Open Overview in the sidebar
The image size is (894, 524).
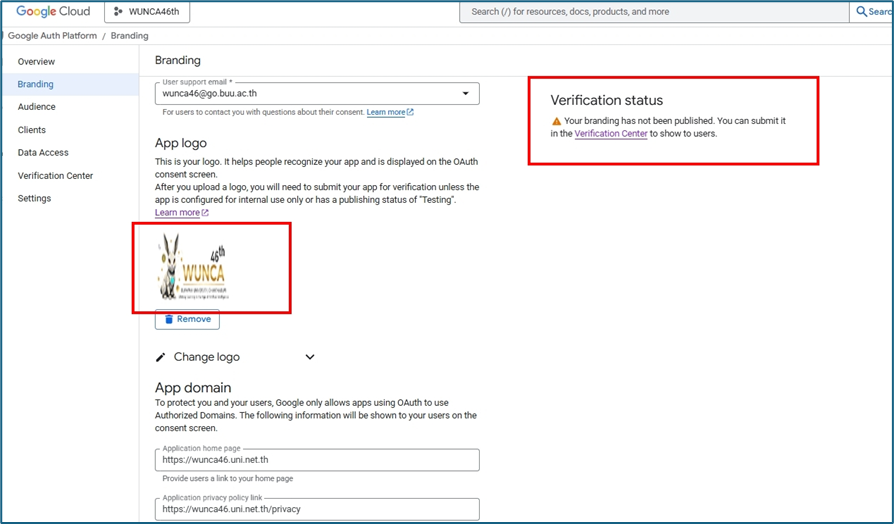(36, 62)
